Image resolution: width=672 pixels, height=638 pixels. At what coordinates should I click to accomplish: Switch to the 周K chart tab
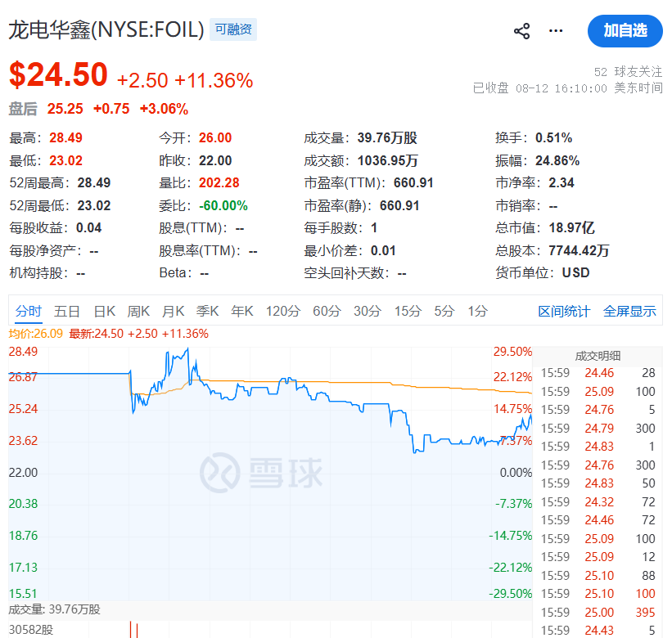[138, 311]
